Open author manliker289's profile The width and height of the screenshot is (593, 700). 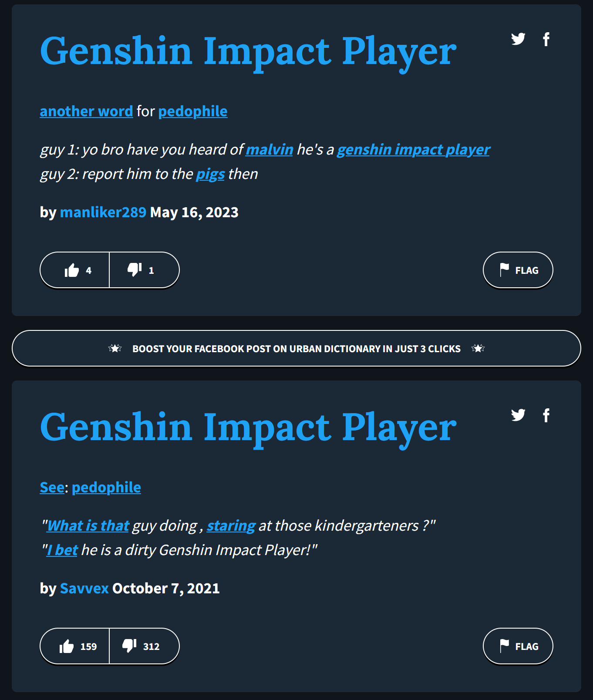coord(103,212)
